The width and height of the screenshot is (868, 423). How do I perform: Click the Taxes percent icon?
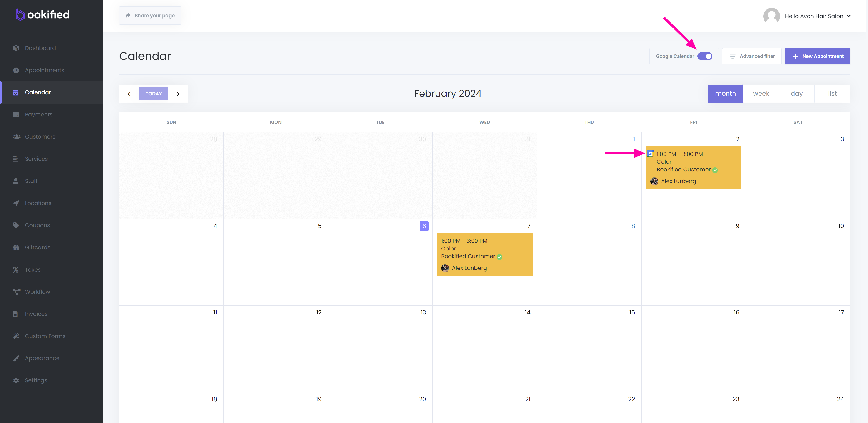16,270
